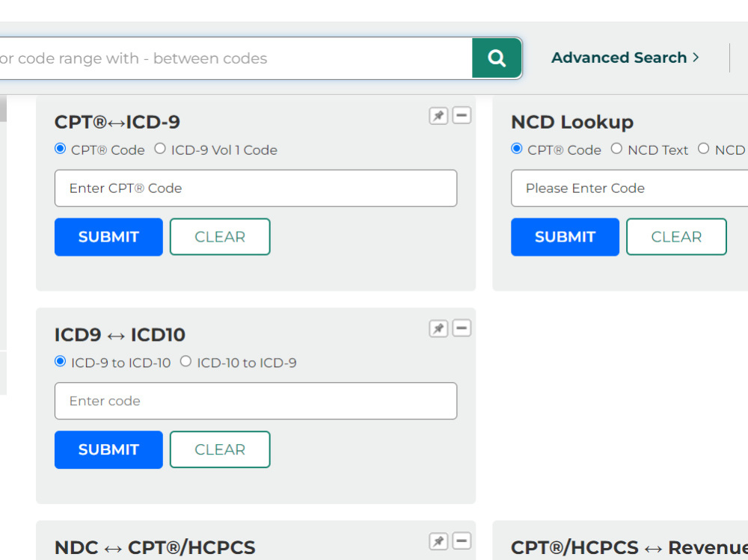748x560 pixels.
Task: Choose ICD-10 to ICD-9 conversion option
Action: coord(186,362)
